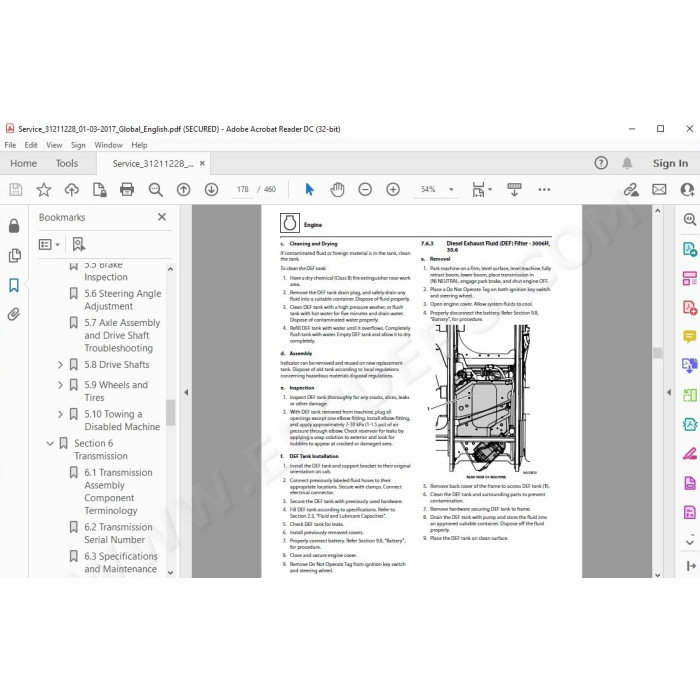Viewport: 700px width, 700px height.
Task: Switch to the Home tab
Action: coord(24,163)
